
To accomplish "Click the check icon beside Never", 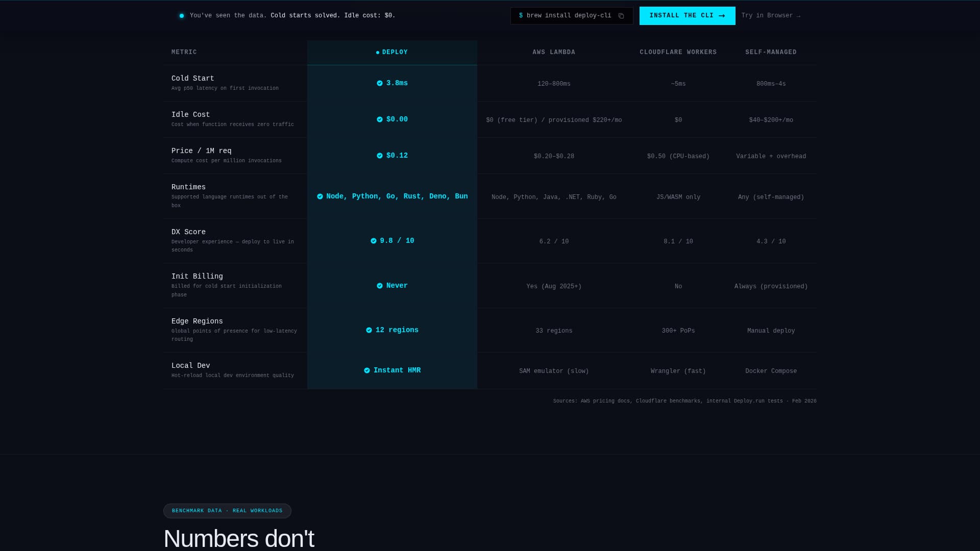I will [380, 286].
